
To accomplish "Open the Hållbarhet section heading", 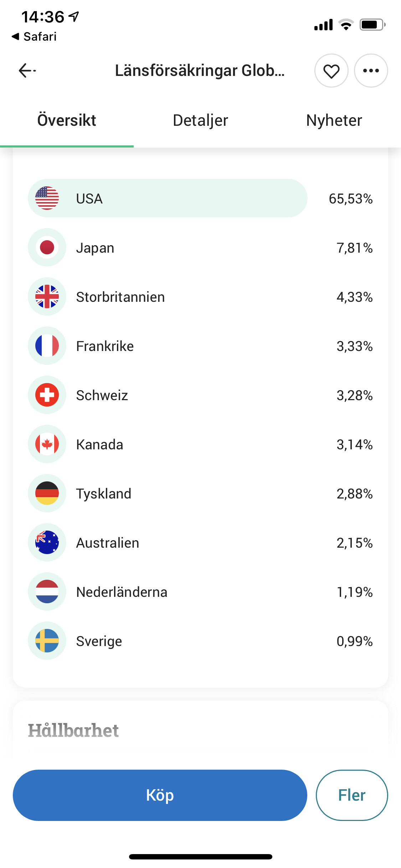I will [x=73, y=730].
